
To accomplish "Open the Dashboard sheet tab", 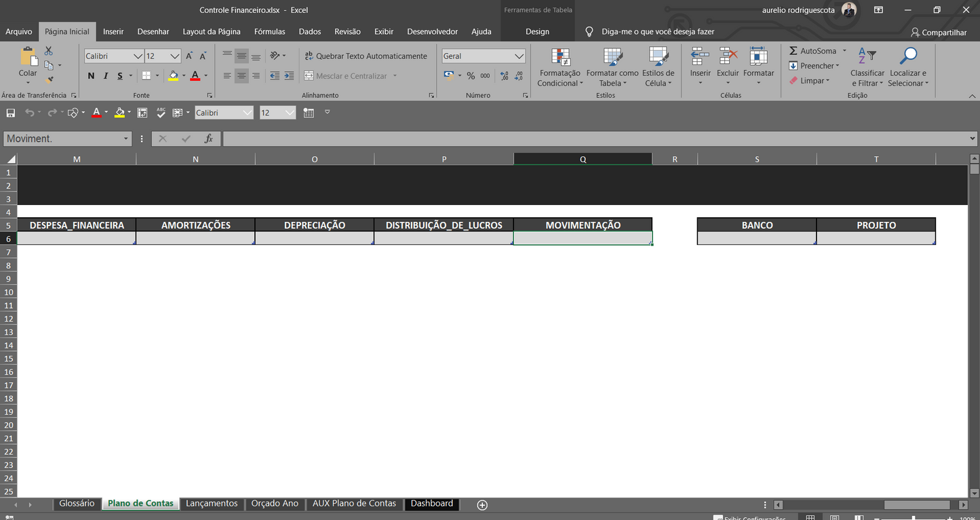I will pyautogui.click(x=431, y=504).
